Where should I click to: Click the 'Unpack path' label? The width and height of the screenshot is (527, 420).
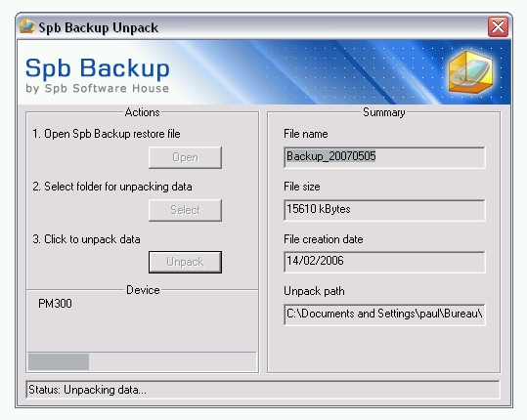click(314, 291)
